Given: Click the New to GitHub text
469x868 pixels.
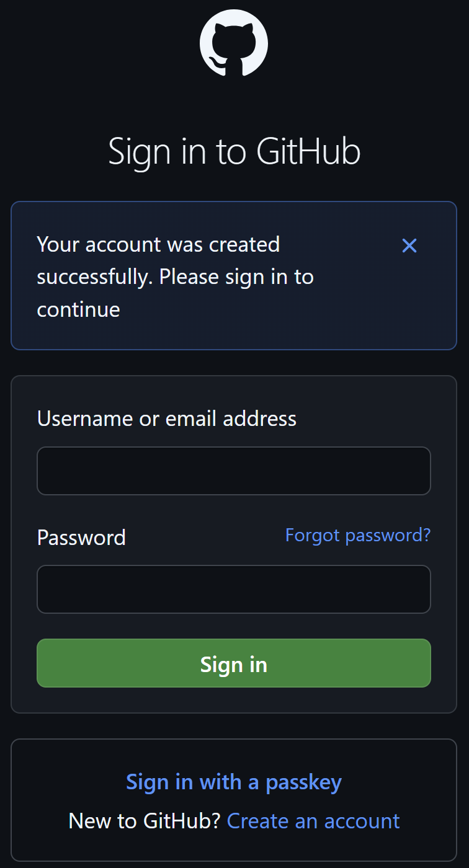Looking at the screenshot, I should (x=144, y=820).
